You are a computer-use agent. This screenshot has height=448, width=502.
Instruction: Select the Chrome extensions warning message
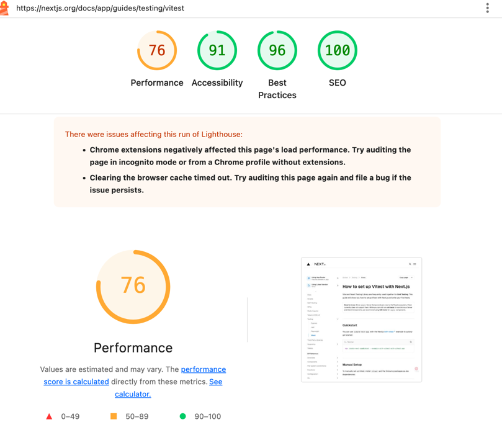250,156
